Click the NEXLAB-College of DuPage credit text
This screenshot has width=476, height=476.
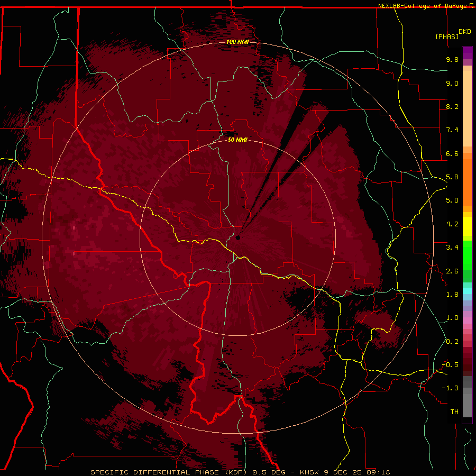[423, 6]
